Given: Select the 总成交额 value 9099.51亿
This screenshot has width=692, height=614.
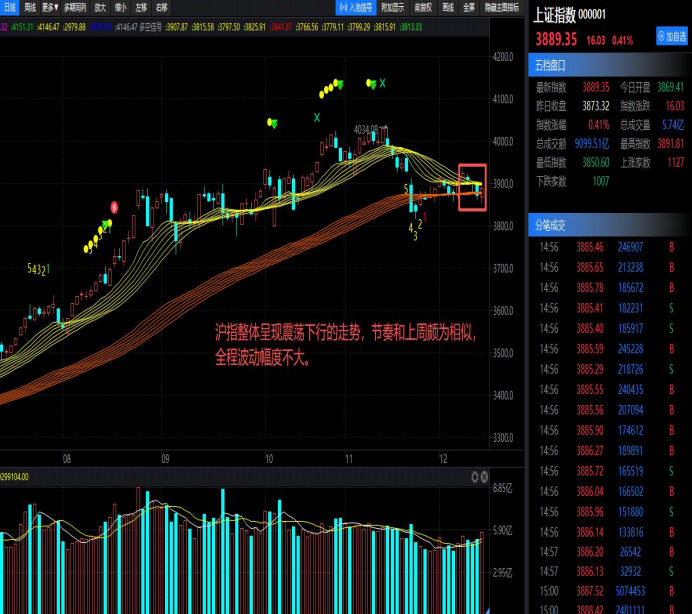Looking at the screenshot, I should 592,143.
